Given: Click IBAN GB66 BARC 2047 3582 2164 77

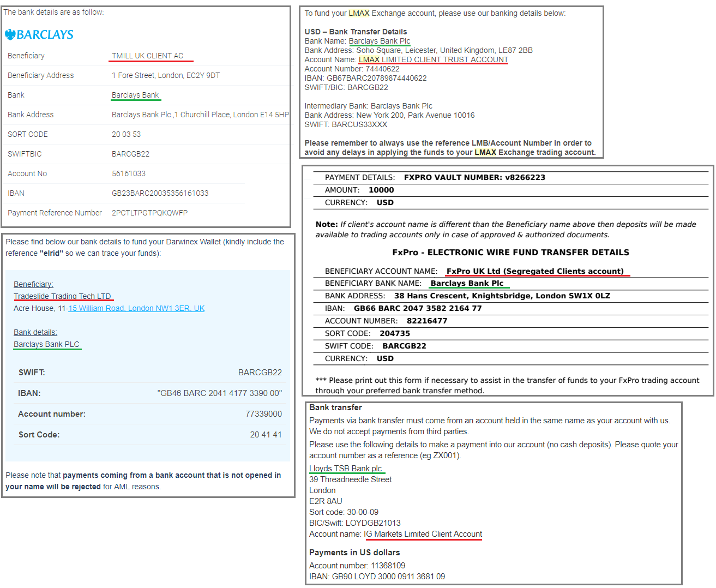Looking at the screenshot, I should [x=418, y=308].
